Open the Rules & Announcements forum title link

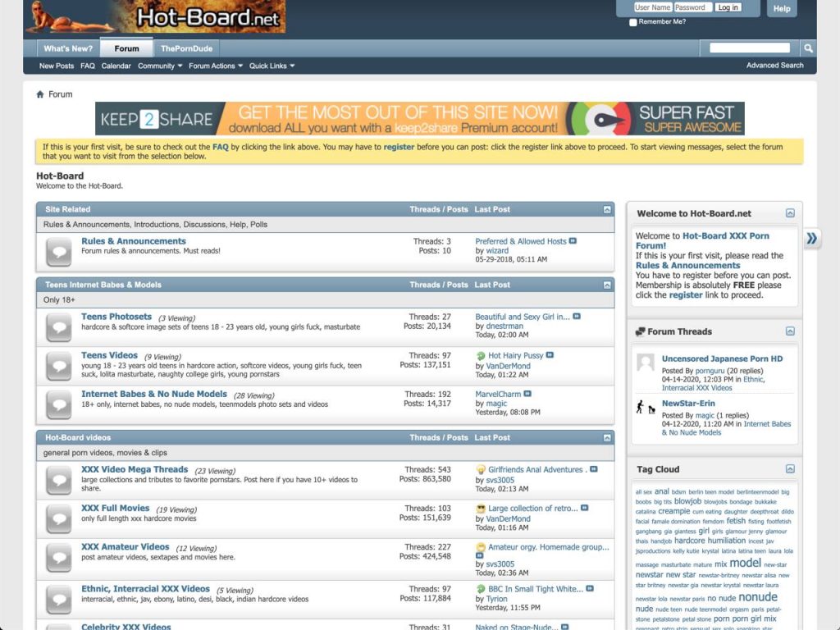[x=134, y=241]
